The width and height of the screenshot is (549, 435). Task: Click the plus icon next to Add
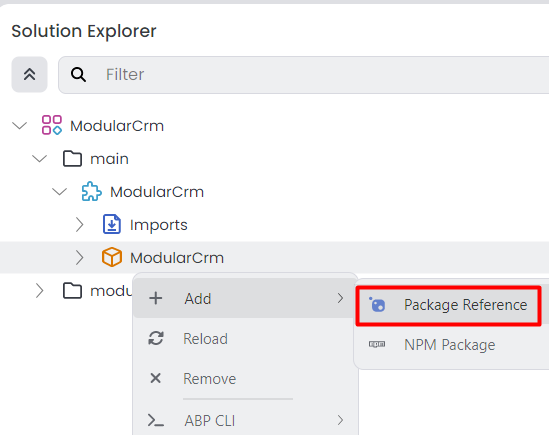[x=155, y=298]
